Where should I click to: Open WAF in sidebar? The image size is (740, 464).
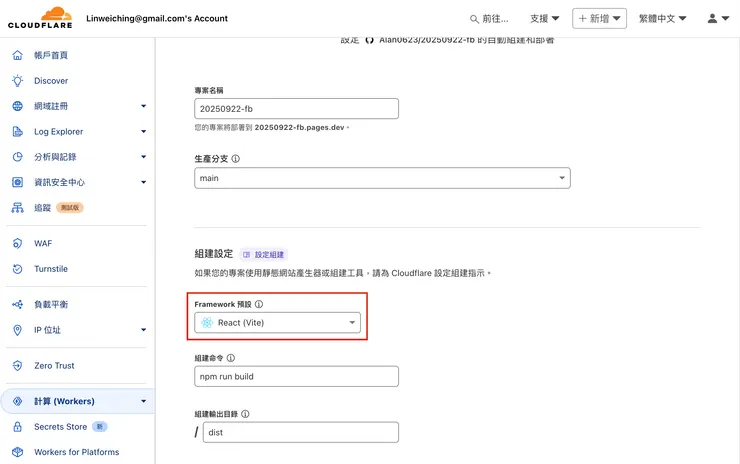pyautogui.click(x=43, y=244)
